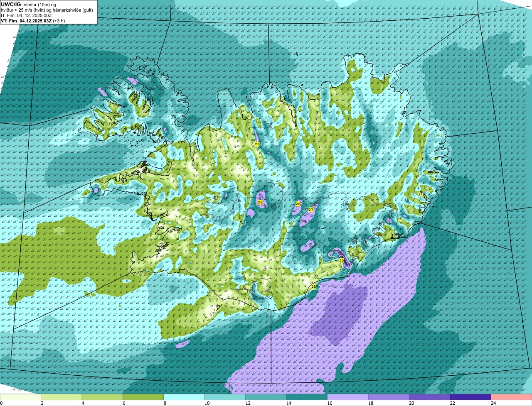Select the olive green 6–8 m/s legend swatch
The image size is (532, 406).
click(x=143, y=397)
